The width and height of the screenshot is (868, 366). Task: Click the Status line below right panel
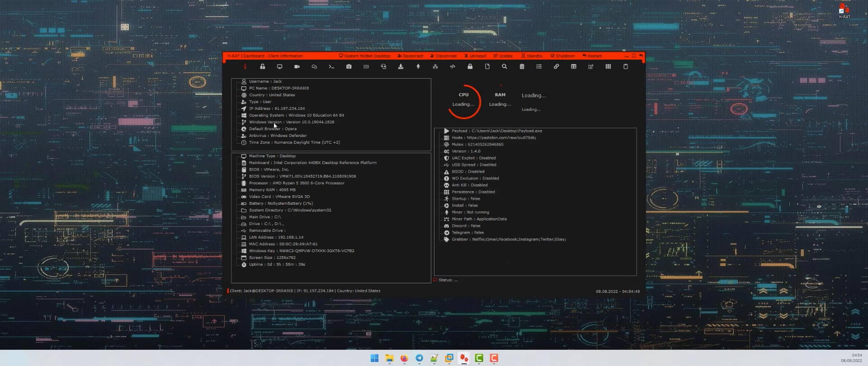click(x=446, y=280)
